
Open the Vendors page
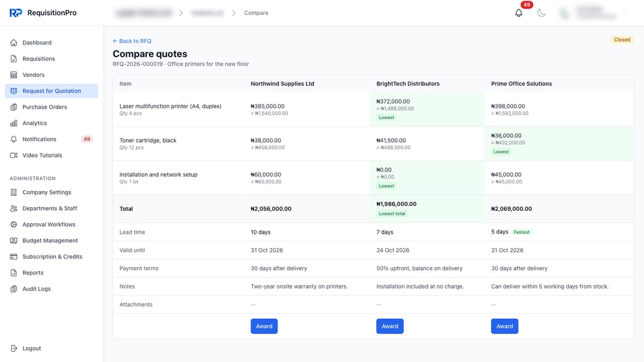52,75
